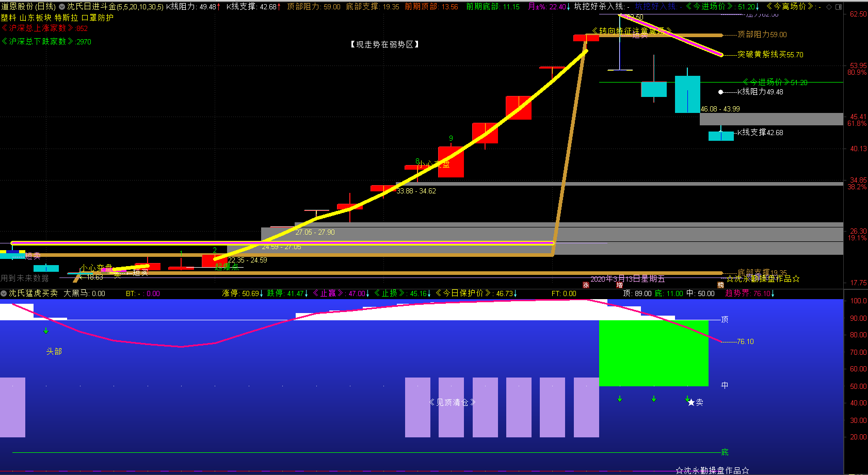
Task: Click the 头部 label in lower panel
Action: pos(54,351)
